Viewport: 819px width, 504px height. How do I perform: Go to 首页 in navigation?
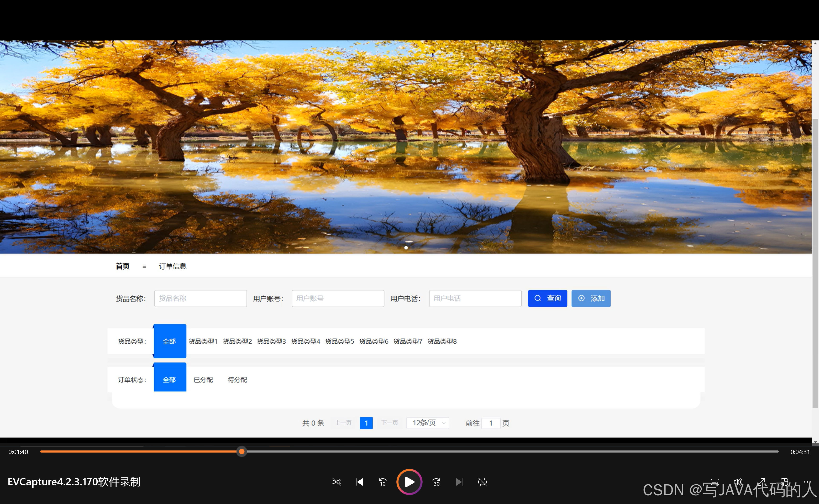(x=122, y=266)
